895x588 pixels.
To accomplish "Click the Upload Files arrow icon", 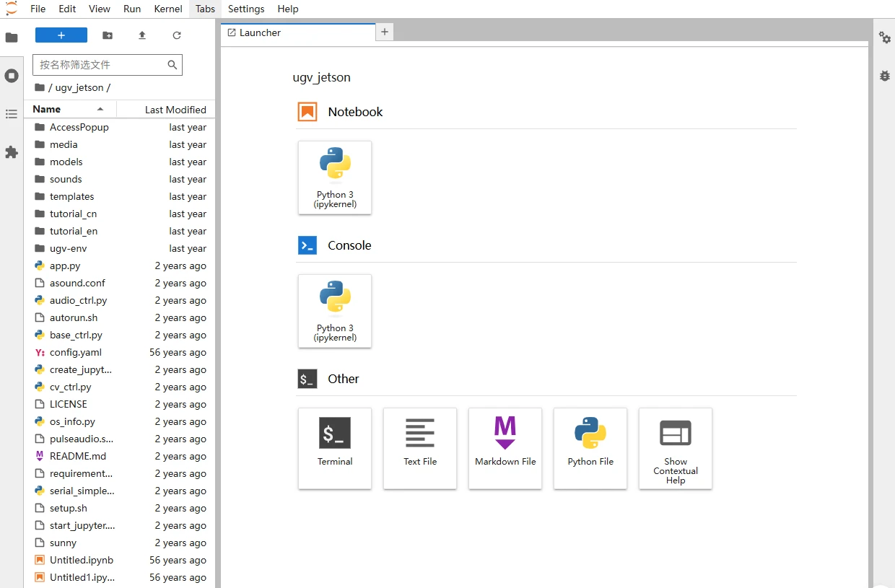I will [142, 35].
